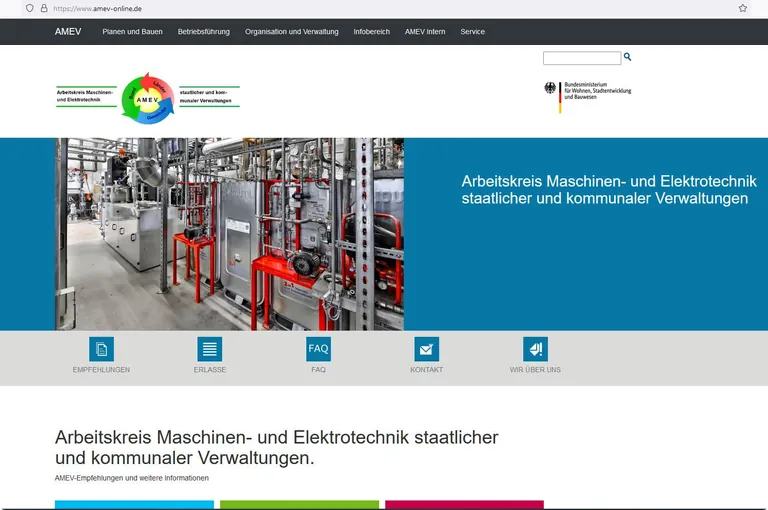This screenshot has height=510, width=768.
Task: Click the FAQ icon tile
Action: pyautogui.click(x=318, y=349)
